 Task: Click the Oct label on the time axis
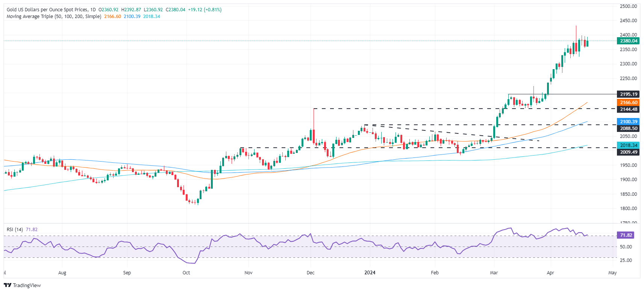186,272
